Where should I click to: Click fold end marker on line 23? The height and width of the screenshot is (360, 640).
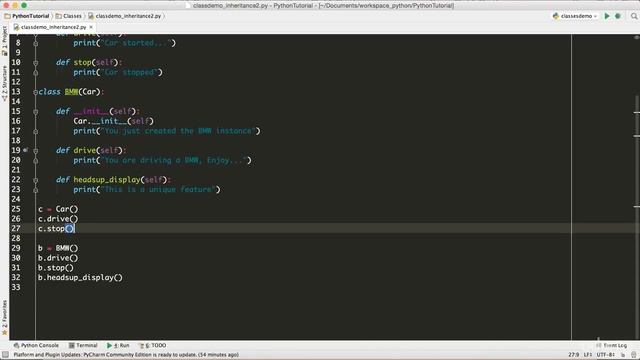pos(36,190)
